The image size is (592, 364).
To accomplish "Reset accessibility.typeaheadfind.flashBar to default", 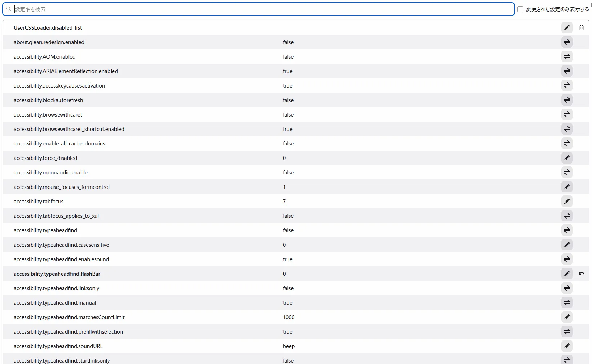I will pos(581,274).
